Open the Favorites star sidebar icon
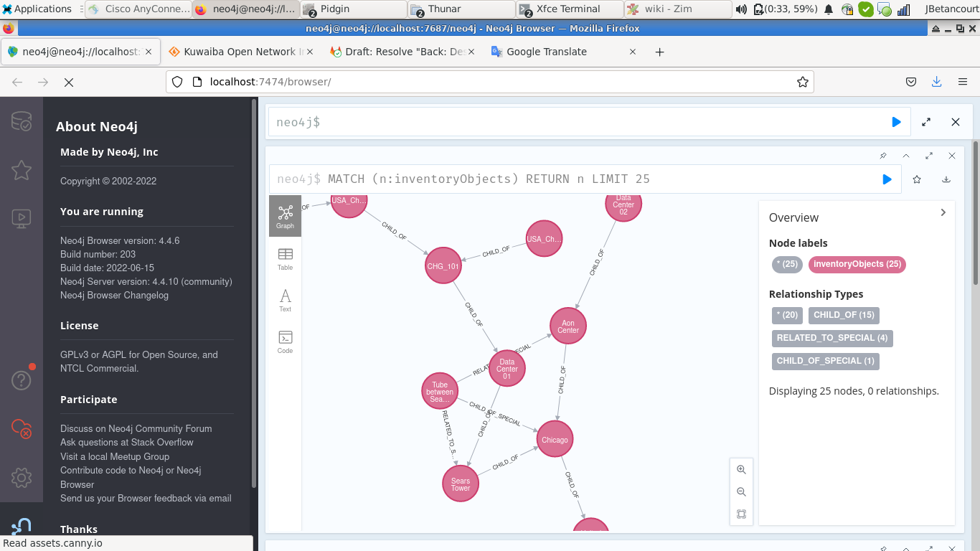This screenshot has width=980, height=551. click(22, 170)
